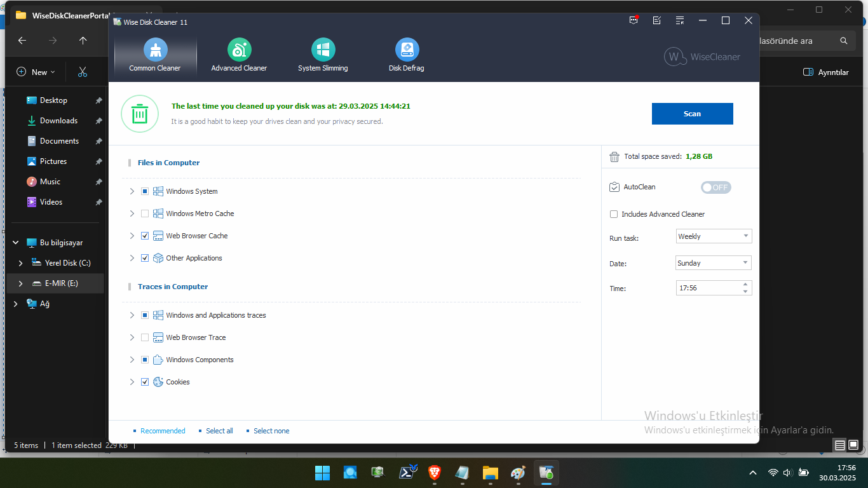868x488 pixels.
Task: Open the Wi-Fi network tray icon
Action: click(773, 473)
